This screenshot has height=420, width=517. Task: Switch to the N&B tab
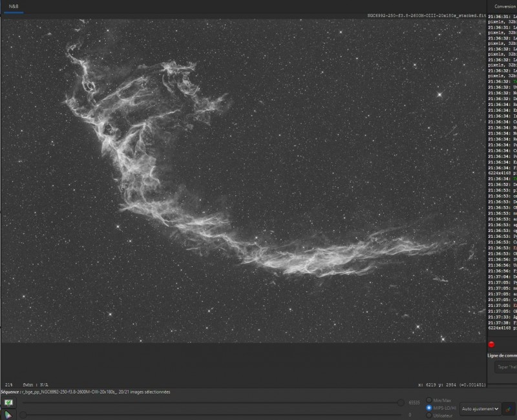click(14, 6)
